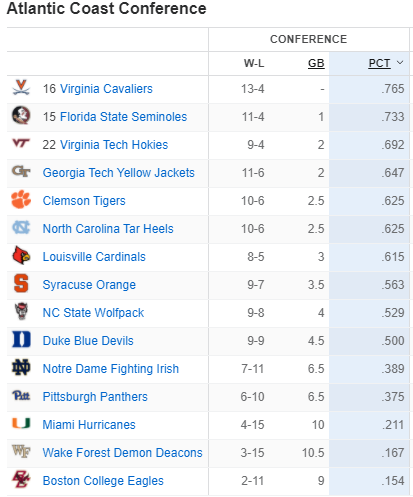Click the Virginia Tech VT logo
This screenshot has height=497, width=413.
(21, 143)
